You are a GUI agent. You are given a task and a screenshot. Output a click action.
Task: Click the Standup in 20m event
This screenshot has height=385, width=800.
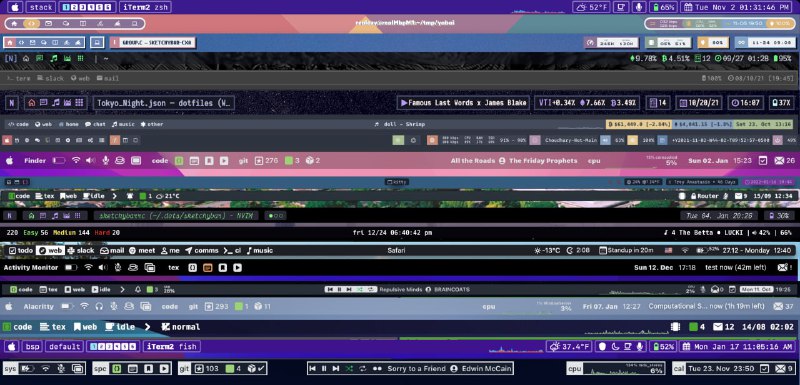(627, 250)
